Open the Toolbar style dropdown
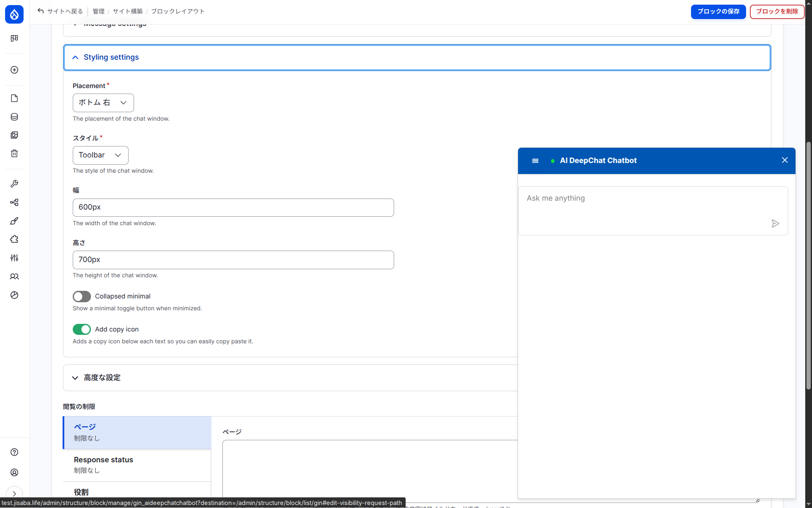This screenshot has height=508, width=812. point(100,155)
